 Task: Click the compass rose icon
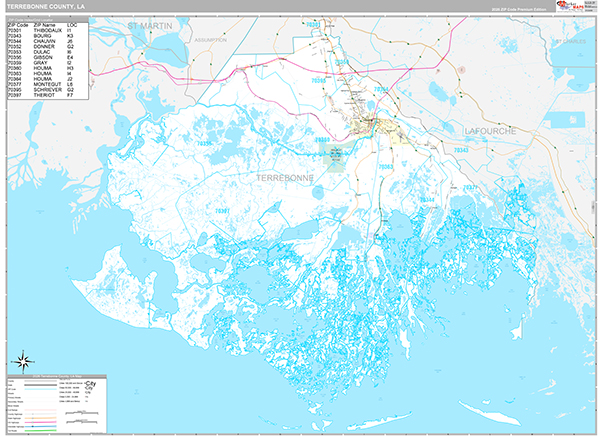coord(23,361)
